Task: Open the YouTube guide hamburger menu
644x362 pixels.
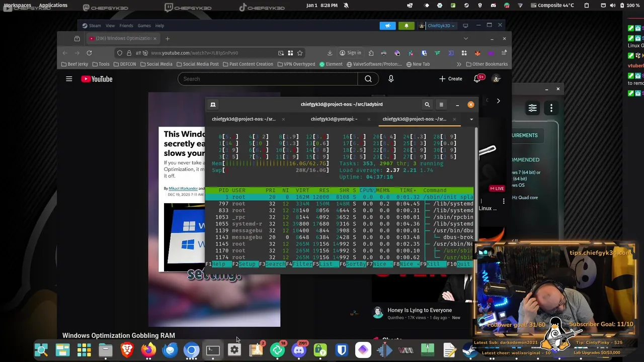Action: click(x=69, y=79)
